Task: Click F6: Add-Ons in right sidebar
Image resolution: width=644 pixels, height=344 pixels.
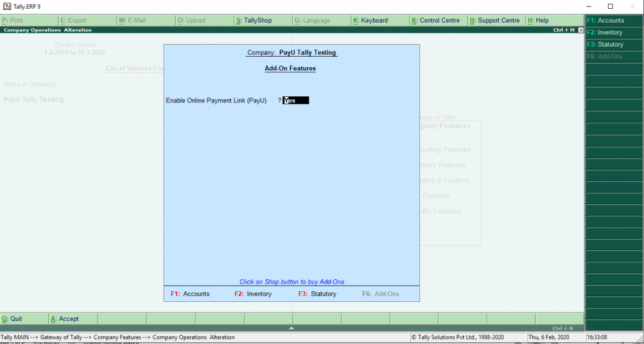Action: [x=614, y=56]
